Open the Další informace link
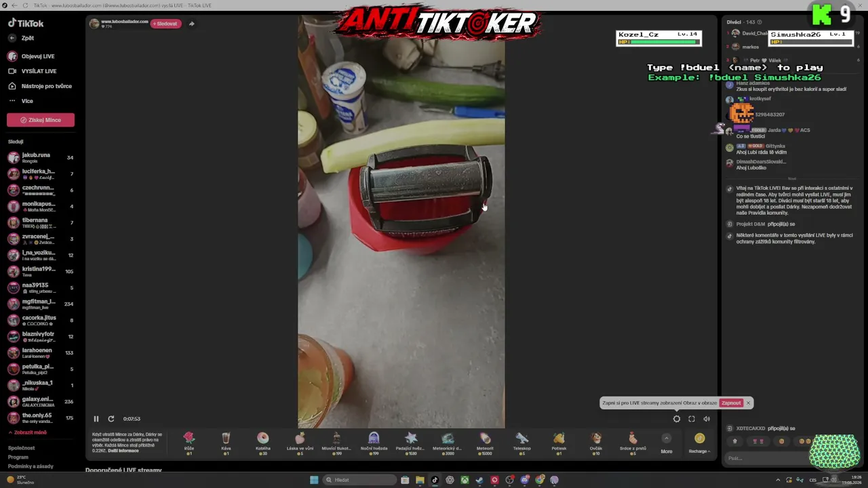 point(124,451)
